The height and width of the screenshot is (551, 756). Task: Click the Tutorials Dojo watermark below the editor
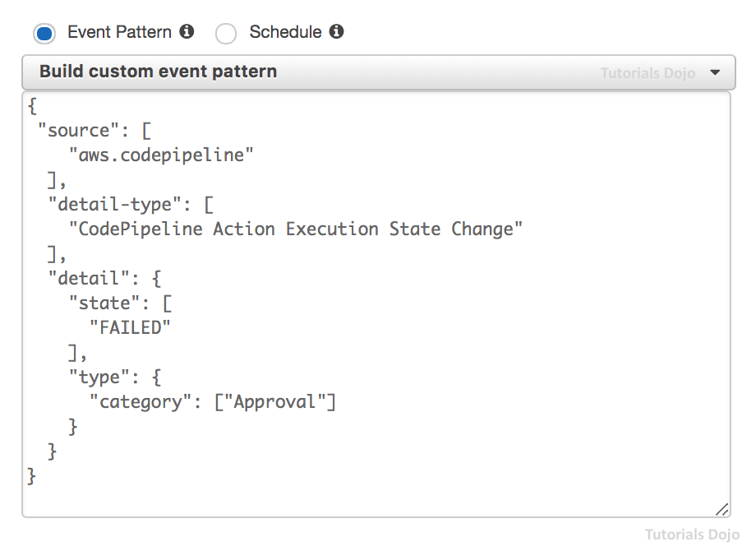(x=692, y=535)
